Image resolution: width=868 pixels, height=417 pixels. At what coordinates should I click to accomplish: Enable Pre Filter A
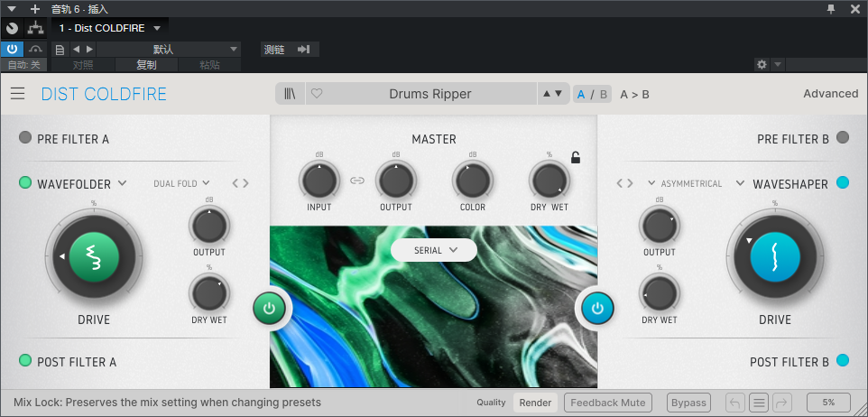click(25, 138)
